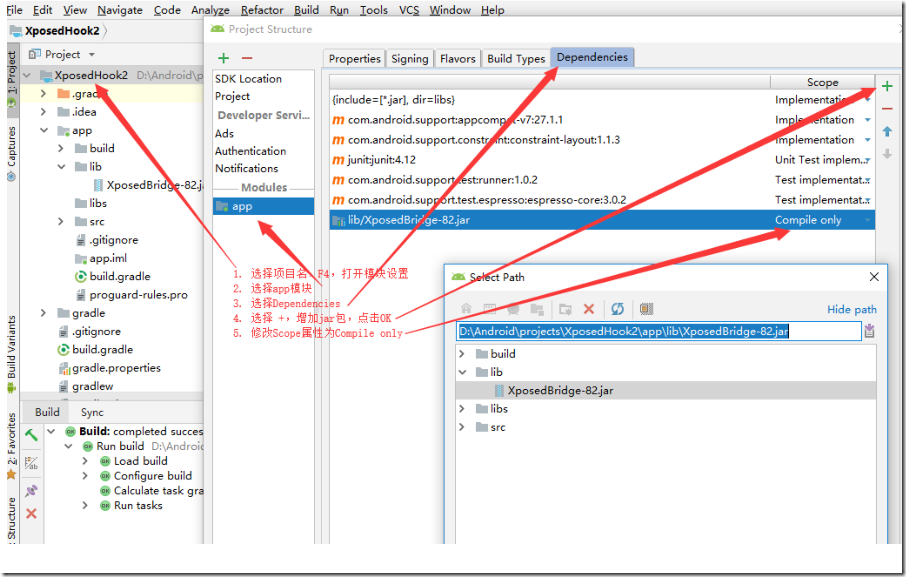Delete item with red X in Select Path

pyautogui.click(x=589, y=309)
